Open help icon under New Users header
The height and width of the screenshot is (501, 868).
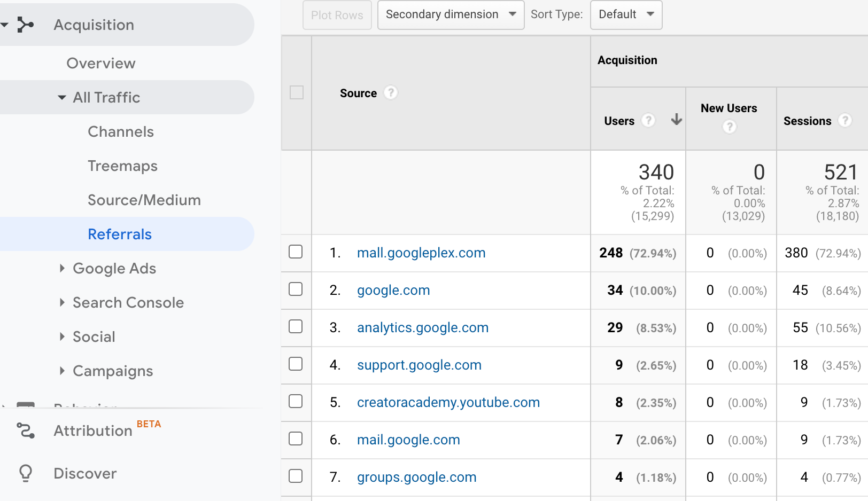[729, 127]
